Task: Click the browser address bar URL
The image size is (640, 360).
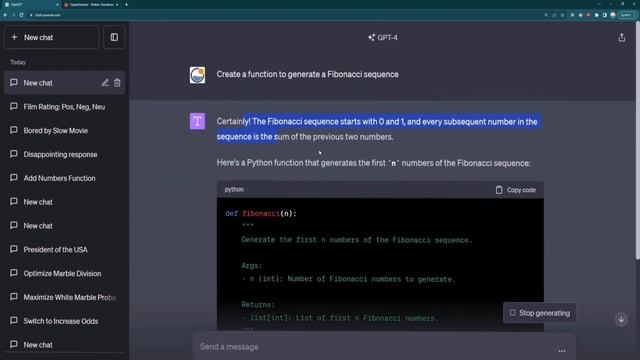Action: click(x=47, y=15)
